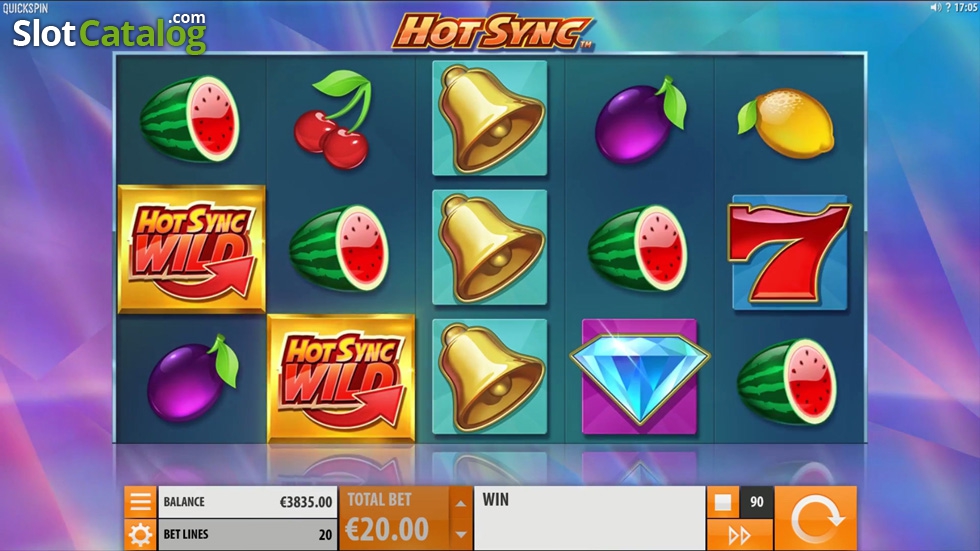Click the autoplay counter showing 90
This screenshot has width=980, height=551.
pos(756,502)
